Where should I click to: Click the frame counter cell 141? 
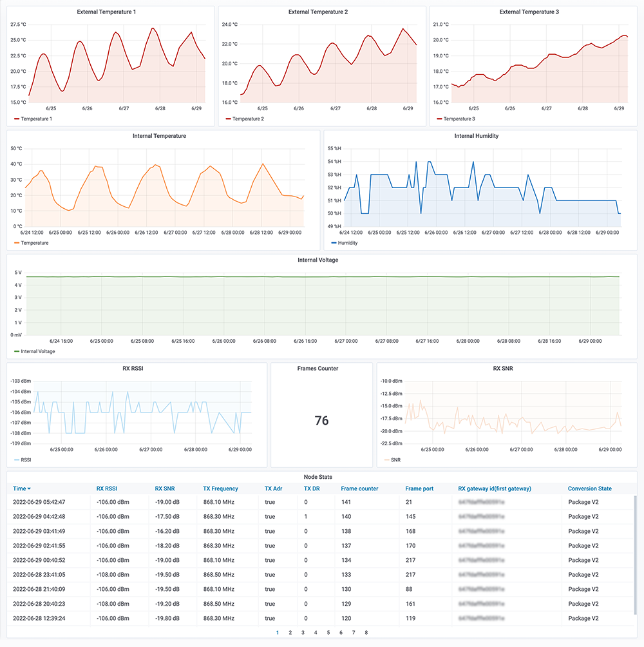(x=346, y=502)
